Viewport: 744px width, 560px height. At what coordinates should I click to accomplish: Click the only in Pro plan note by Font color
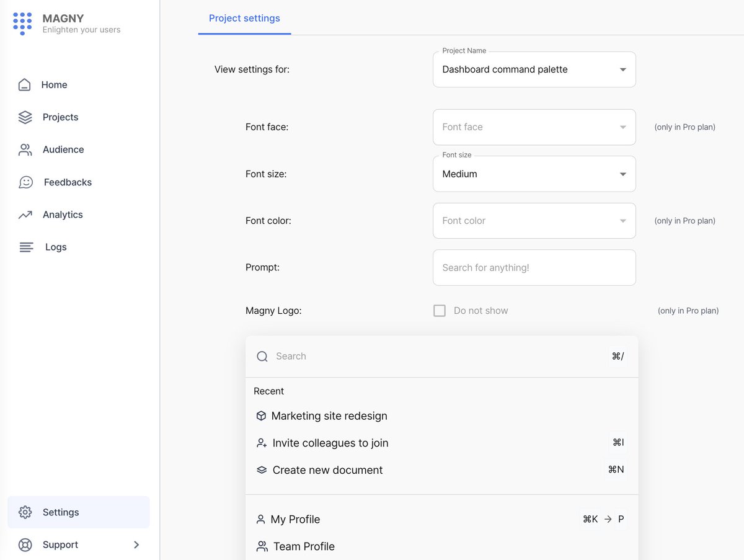pos(685,221)
